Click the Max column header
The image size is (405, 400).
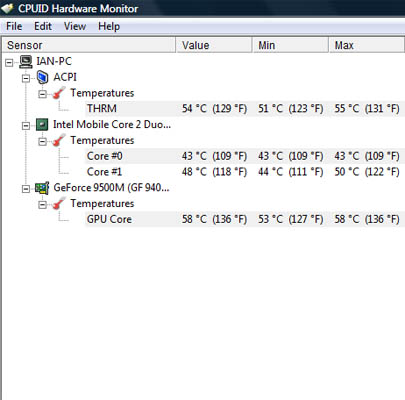pyautogui.click(x=367, y=45)
